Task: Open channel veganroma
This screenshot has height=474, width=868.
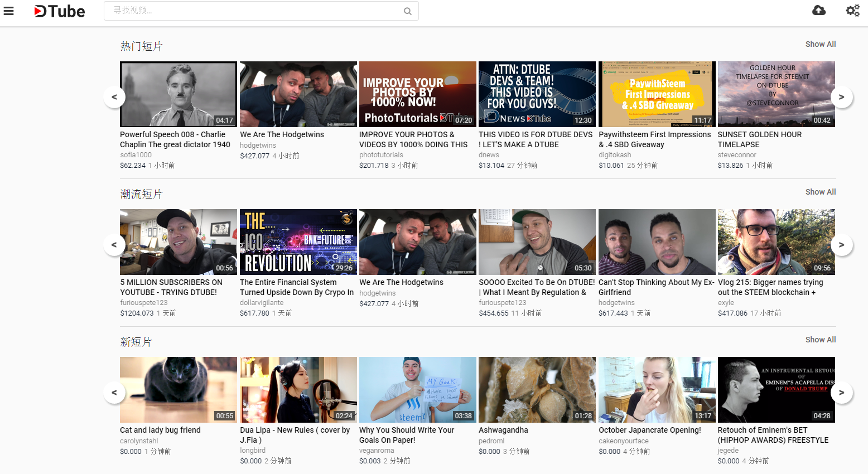Action: [x=377, y=451]
